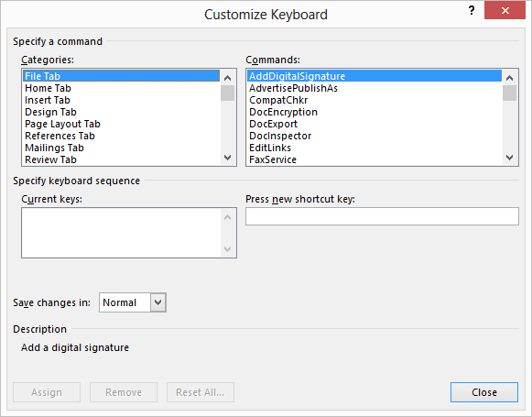The width and height of the screenshot is (532, 417).
Task: Click the Assign button
Action: click(47, 392)
